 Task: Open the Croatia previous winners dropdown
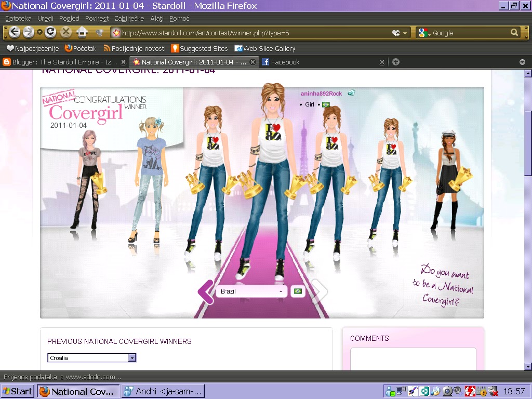tap(91, 357)
